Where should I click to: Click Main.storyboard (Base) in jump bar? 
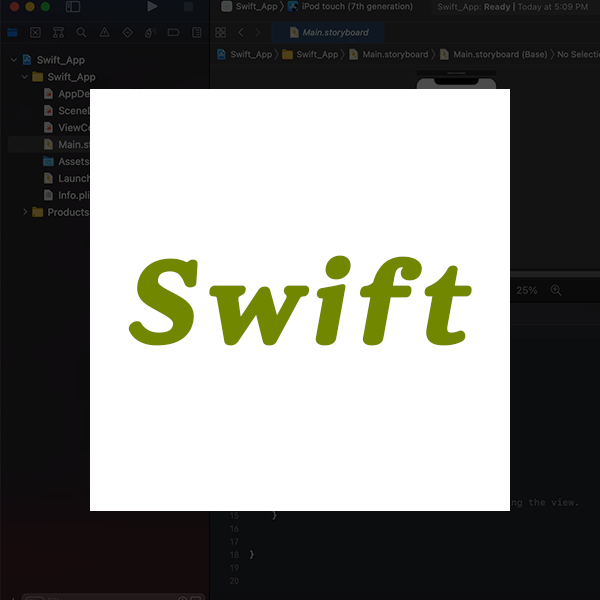(x=494, y=54)
